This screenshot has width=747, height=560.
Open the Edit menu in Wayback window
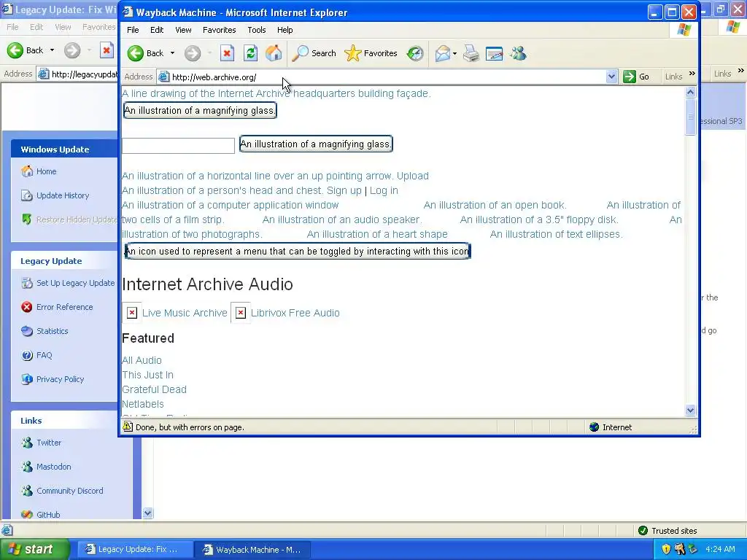click(157, 30)
